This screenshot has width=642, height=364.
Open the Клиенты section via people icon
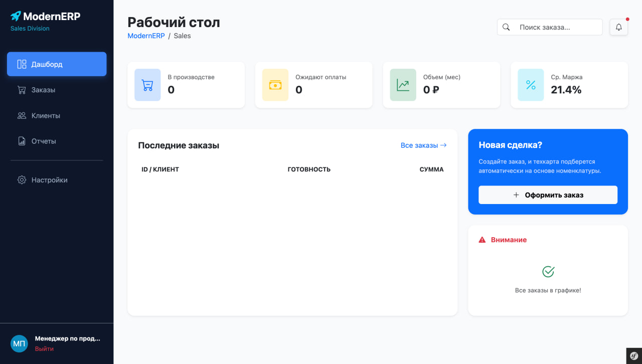21,115
